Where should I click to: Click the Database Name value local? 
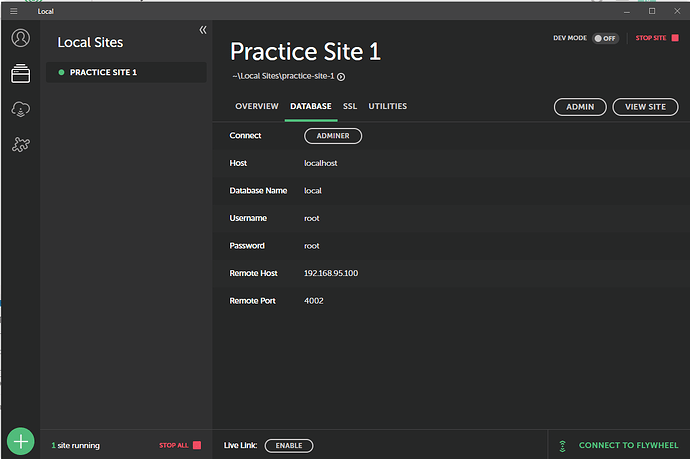coord(312,191)
